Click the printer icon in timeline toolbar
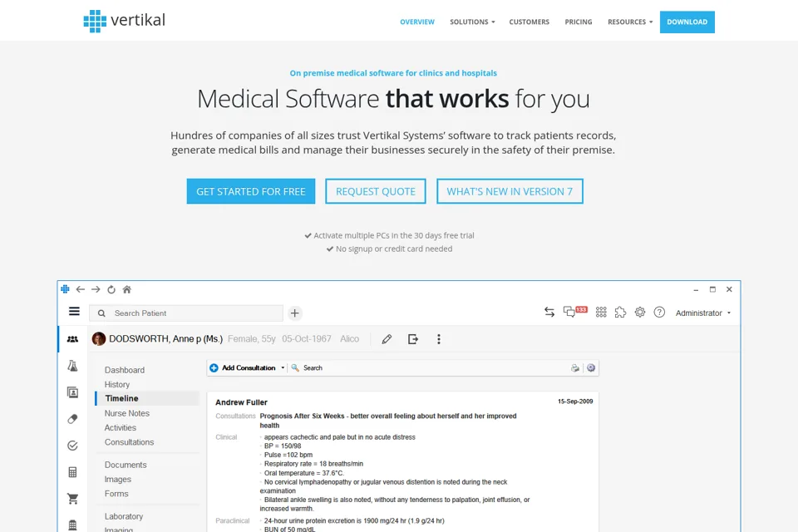 pos(574,368)
